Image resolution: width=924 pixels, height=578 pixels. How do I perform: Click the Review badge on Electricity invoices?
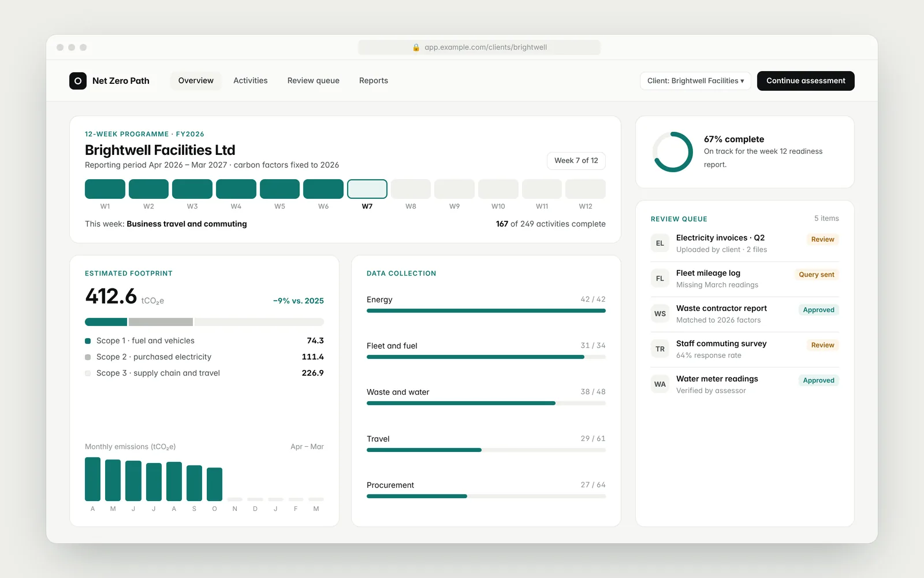(822, 239)
